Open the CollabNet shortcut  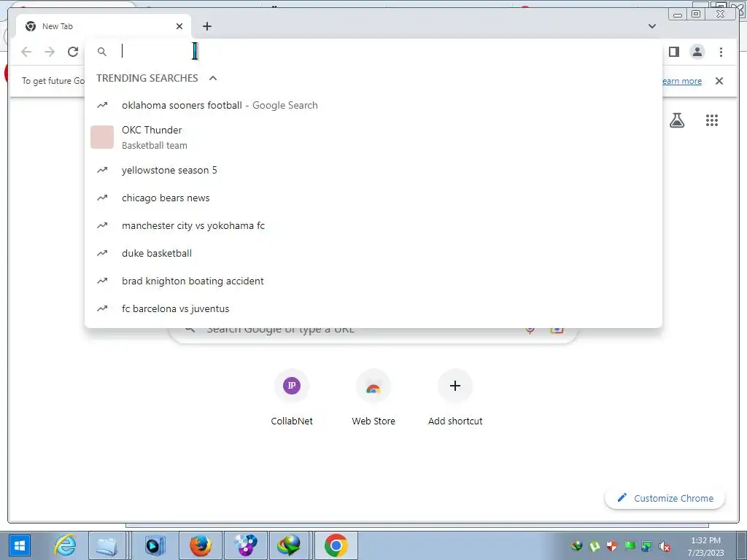coord(292,397)
